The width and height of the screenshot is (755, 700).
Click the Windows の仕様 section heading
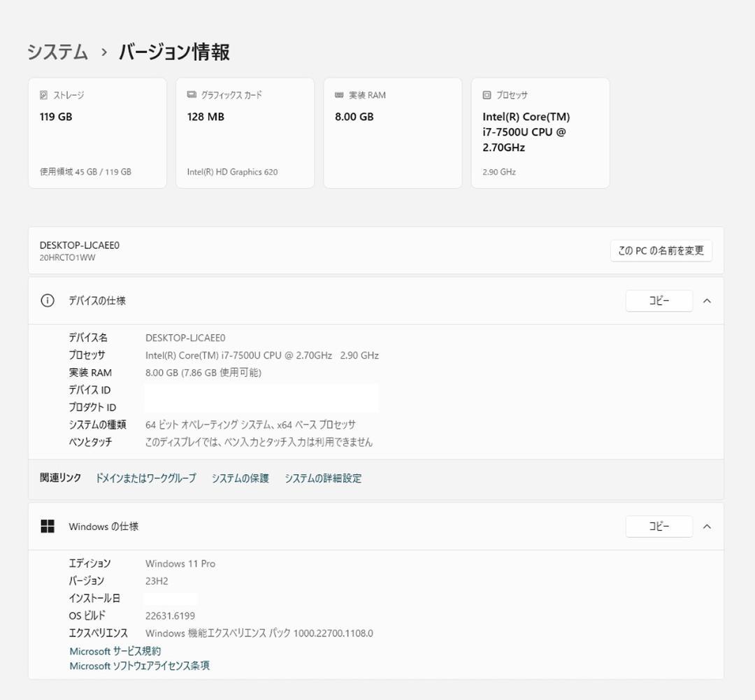click(103, 526)
